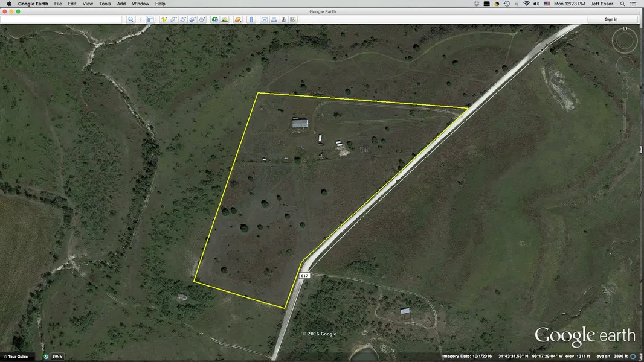Print the current view using printer icon
This screenshot has width=644, height=362.
[x=274, y=19]
